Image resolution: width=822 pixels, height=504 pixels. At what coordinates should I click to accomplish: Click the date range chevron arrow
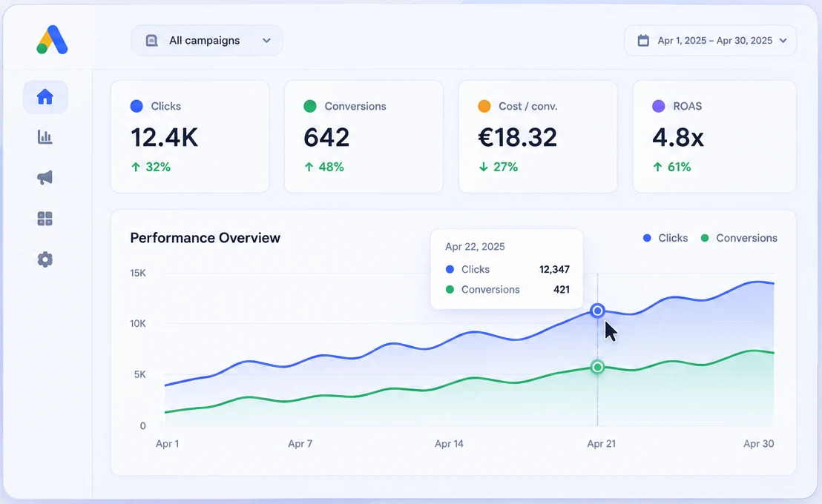point(783,40)
